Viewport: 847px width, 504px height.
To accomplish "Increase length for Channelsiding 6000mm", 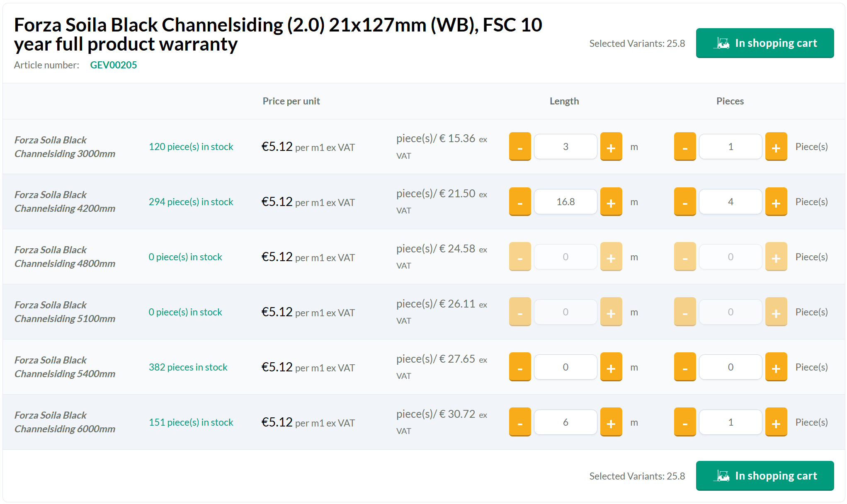I will (x=611, y=422).
